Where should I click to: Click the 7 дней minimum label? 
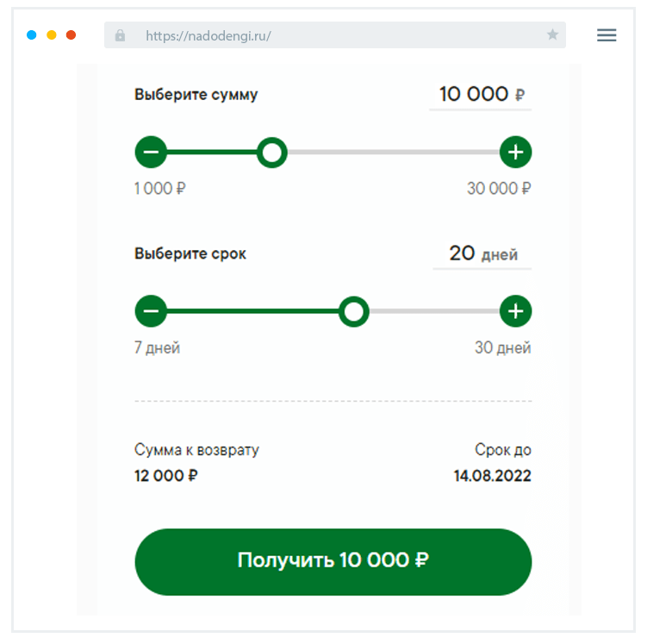coord(158,348)
